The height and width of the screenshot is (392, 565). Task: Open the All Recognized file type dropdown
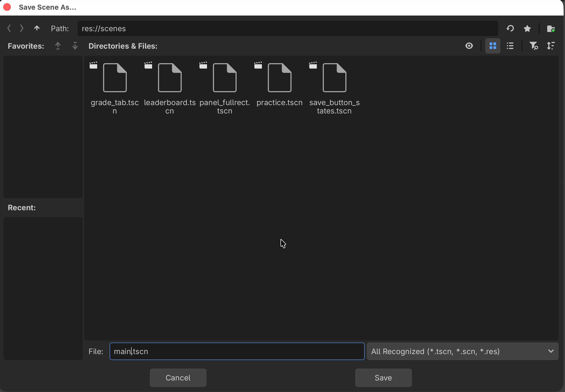[462, 351]
